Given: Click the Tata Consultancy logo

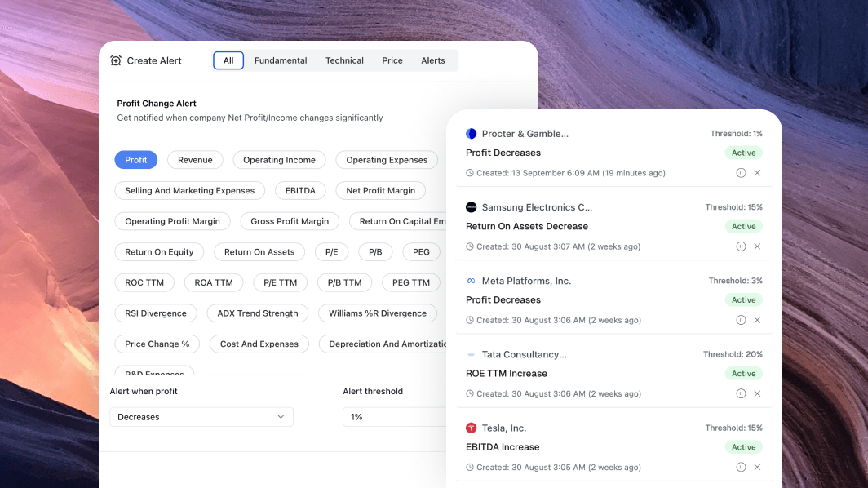Looking at the screenshot, I should click(x=471, y=354).
